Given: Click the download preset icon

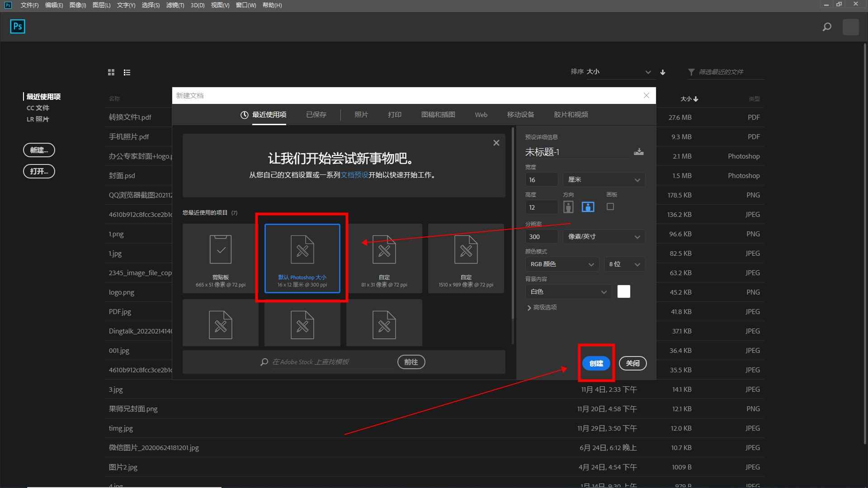Looking at the screenshot, I should [638, 151].
